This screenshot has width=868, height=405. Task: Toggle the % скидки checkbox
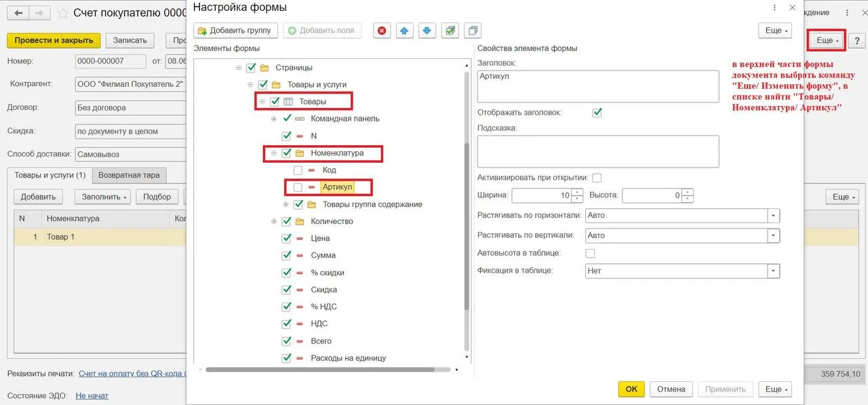click(286, 273)
